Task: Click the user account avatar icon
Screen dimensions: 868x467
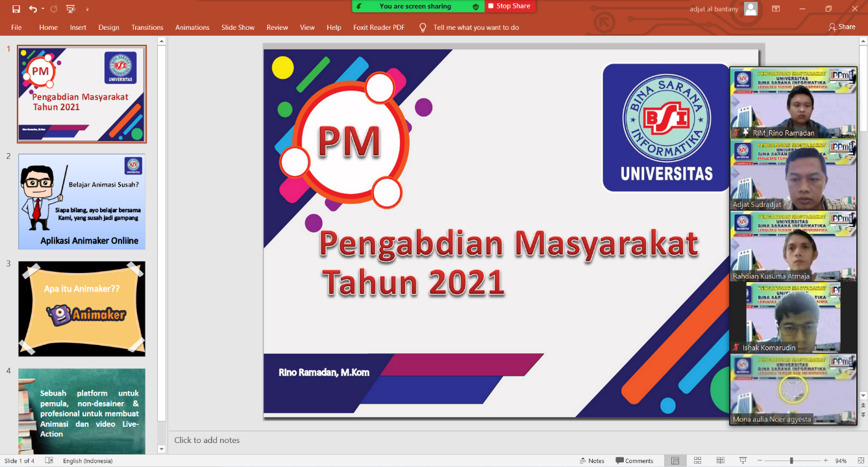Action: tap(750, 8)
